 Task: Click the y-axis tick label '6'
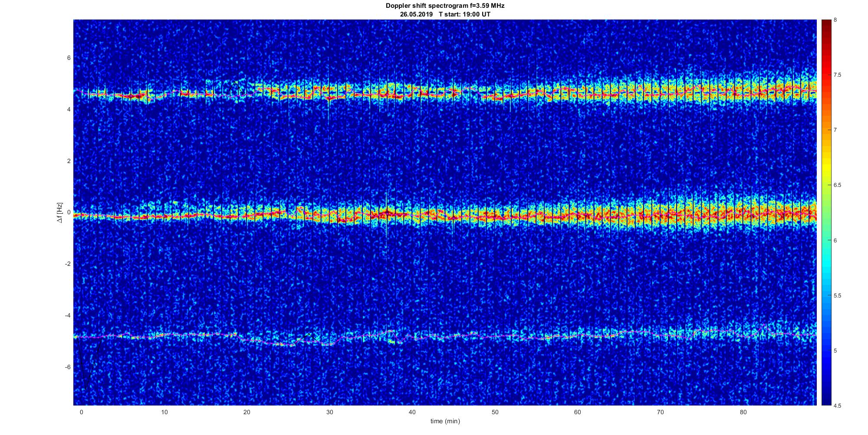pyautogui.click(x=69, y=58)
